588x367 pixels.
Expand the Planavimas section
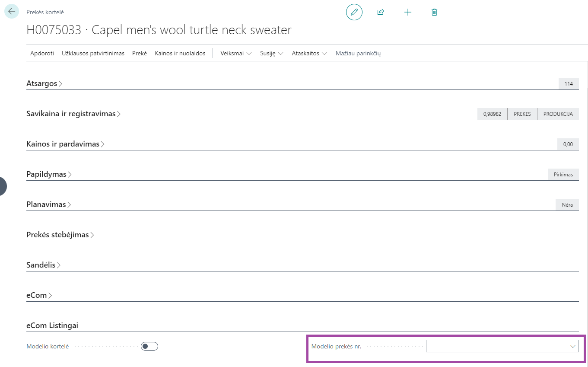click(49, 204)
